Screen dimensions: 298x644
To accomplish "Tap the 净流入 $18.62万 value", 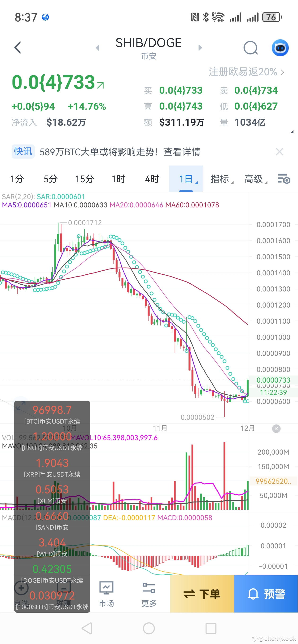I will (66, 122).
